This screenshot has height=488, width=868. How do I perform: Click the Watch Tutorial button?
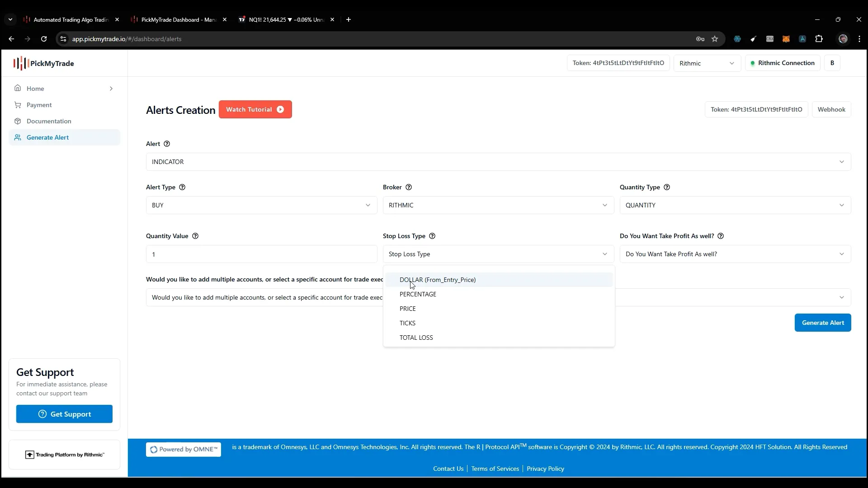(255, 109)
